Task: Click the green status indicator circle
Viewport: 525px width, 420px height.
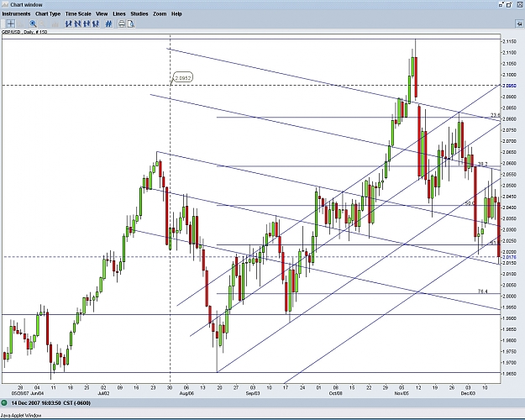Action: tap(4, 403)
